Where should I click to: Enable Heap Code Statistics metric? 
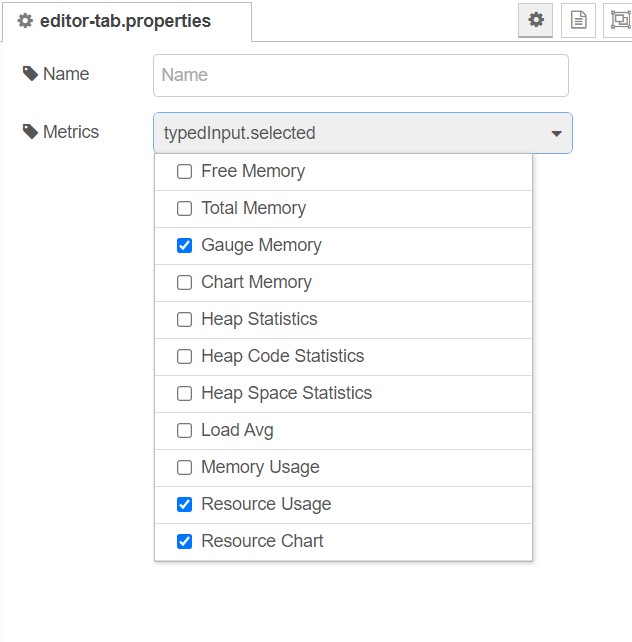tap(184, 356)
